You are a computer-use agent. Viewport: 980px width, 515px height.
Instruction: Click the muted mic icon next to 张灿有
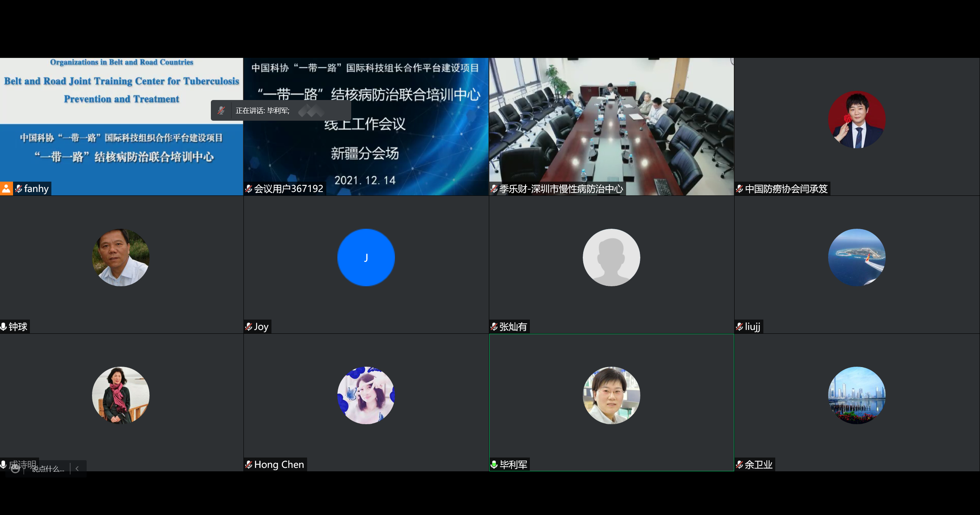[494, 326]
